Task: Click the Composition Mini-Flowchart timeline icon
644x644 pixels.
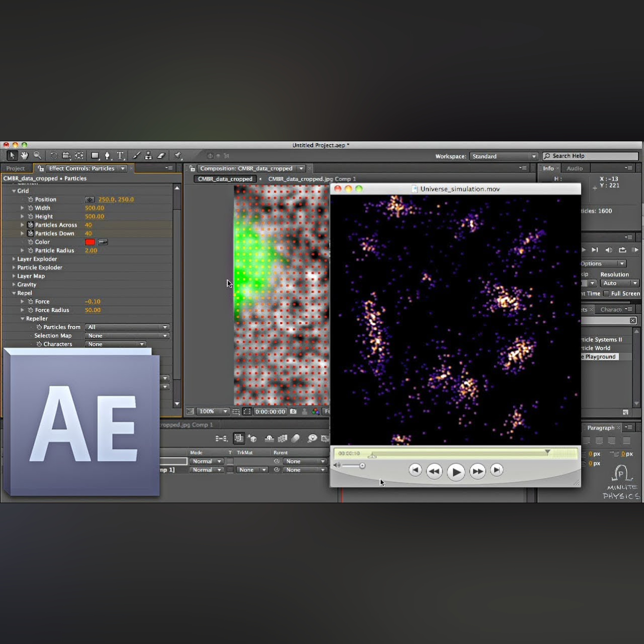Action: pyautogui.click(x=221, y=439)
